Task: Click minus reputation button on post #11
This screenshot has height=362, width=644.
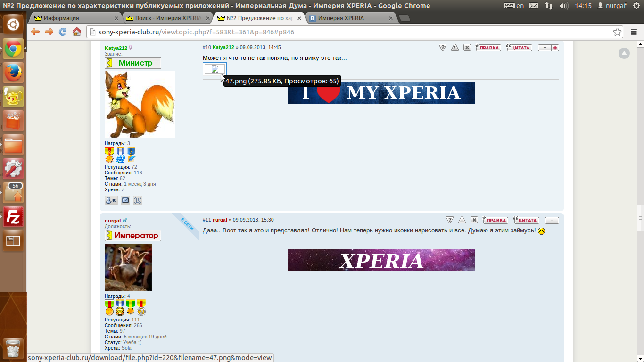Action: pos(552,220)
